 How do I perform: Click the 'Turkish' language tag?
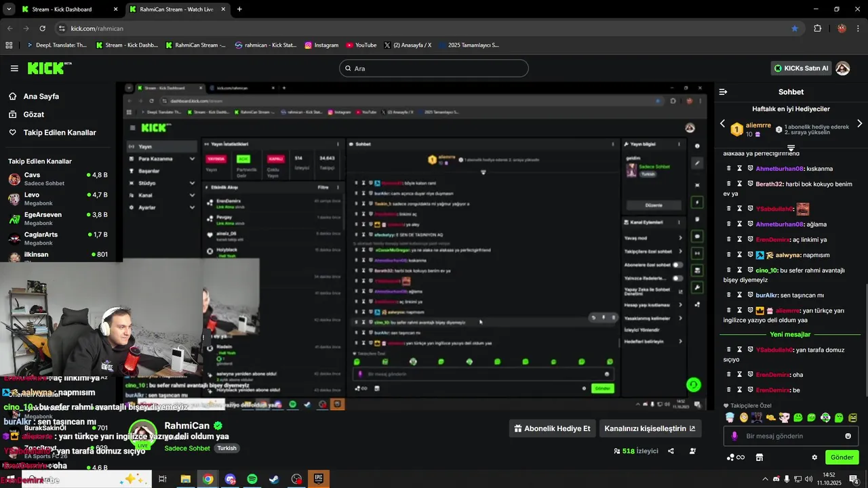pos(226,448)
